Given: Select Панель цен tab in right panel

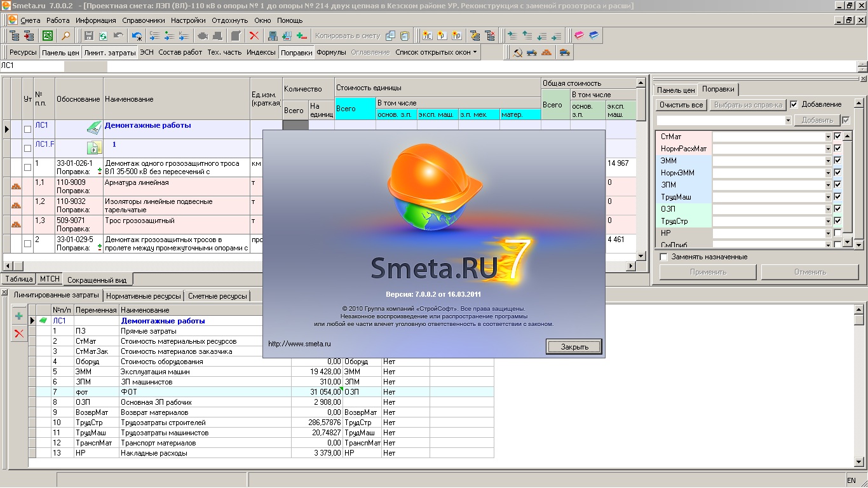Looking at the screenshot, I should (675, 90).
